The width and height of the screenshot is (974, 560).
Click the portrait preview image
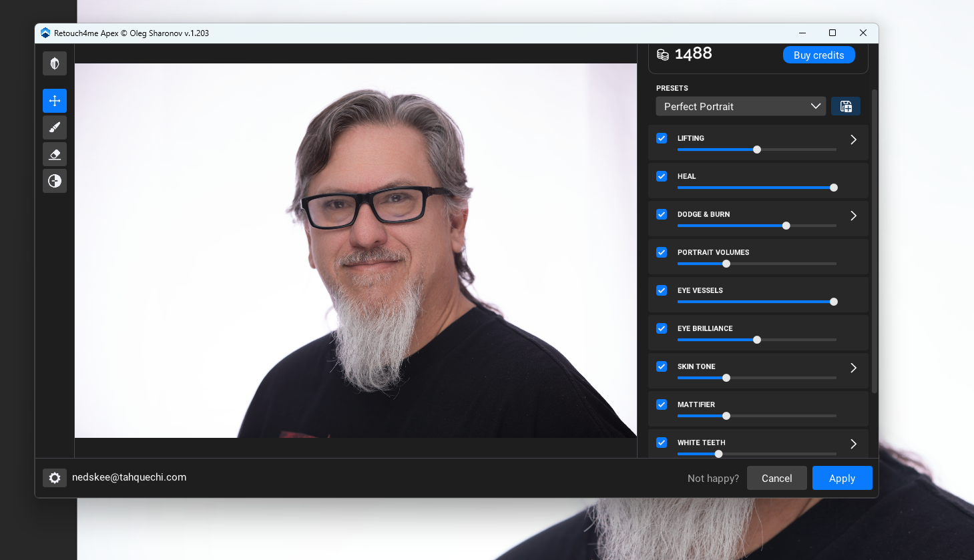(356, 250)
